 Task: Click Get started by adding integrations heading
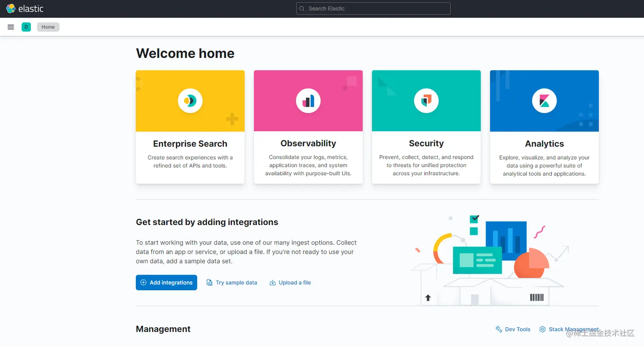(x=207, y=222)
